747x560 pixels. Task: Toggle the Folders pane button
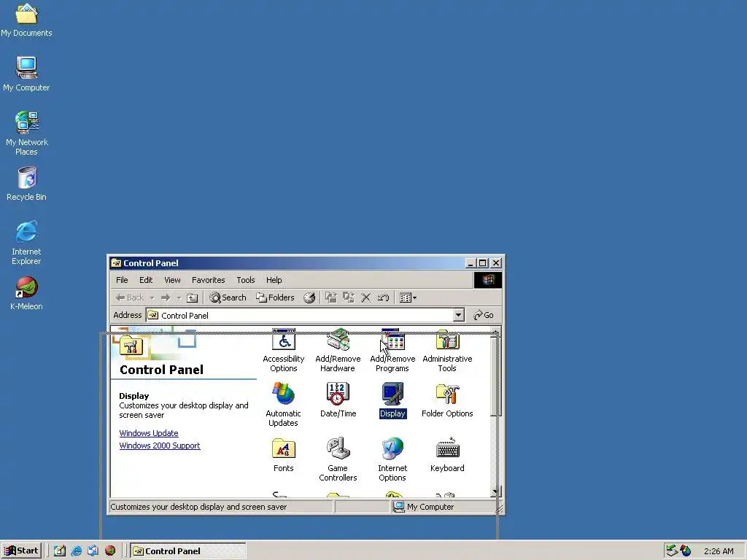point(275,297)
